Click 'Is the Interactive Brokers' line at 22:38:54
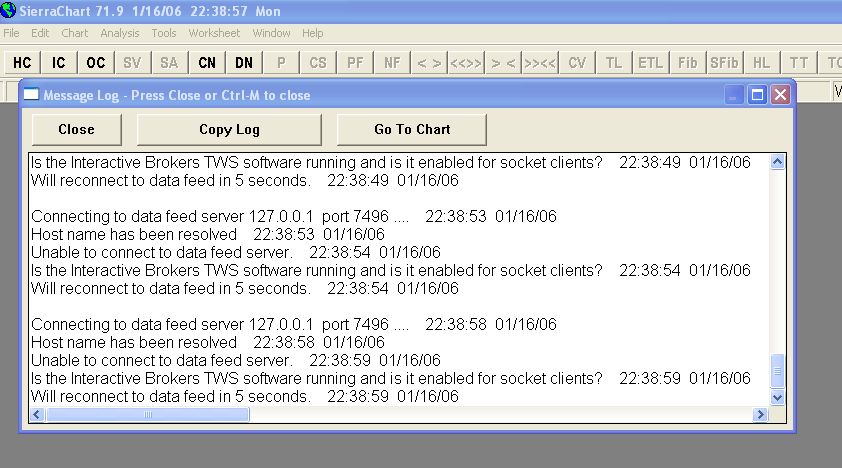842x468 pixels. tap(390, 270)
